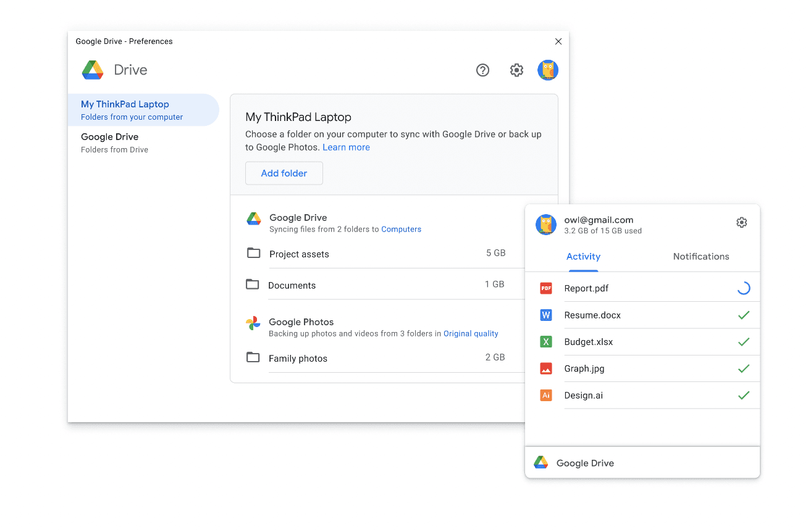
Task: Click the Illustrator icon beside Design.ai
Action: pos(546,395)
